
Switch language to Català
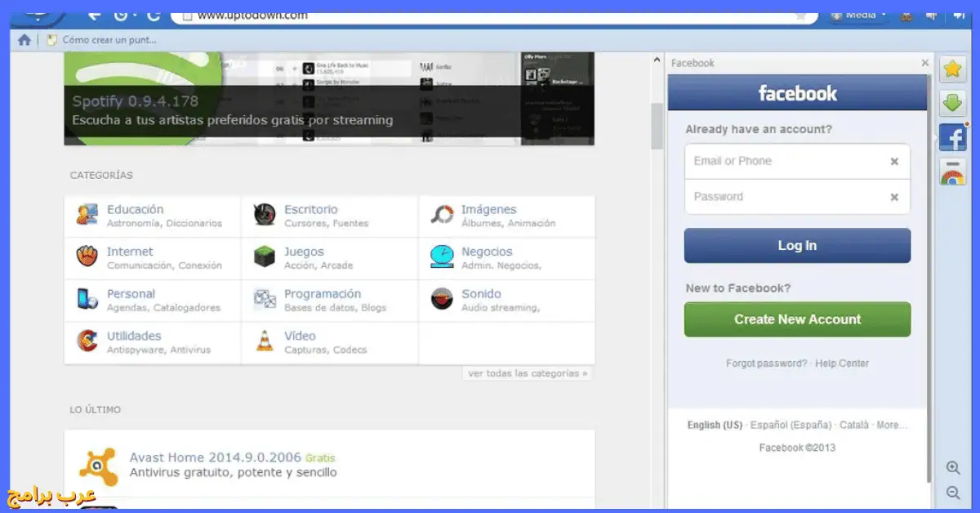pyautogui.click(x=854, y=425)
